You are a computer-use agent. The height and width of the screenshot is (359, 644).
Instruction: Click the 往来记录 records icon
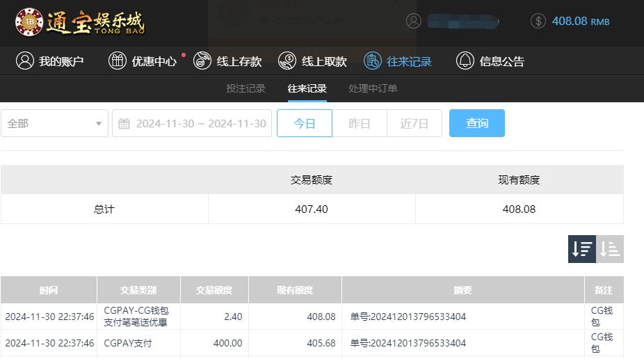[373, 61]
